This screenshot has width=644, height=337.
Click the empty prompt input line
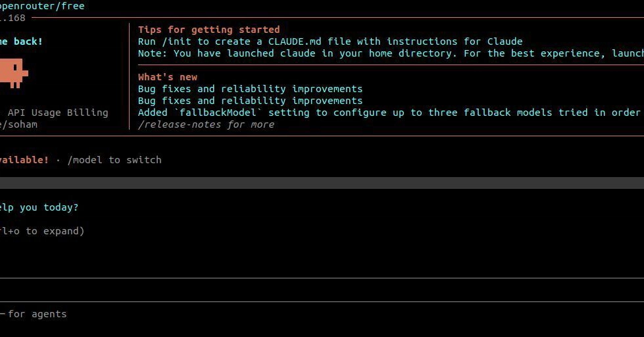322,290
